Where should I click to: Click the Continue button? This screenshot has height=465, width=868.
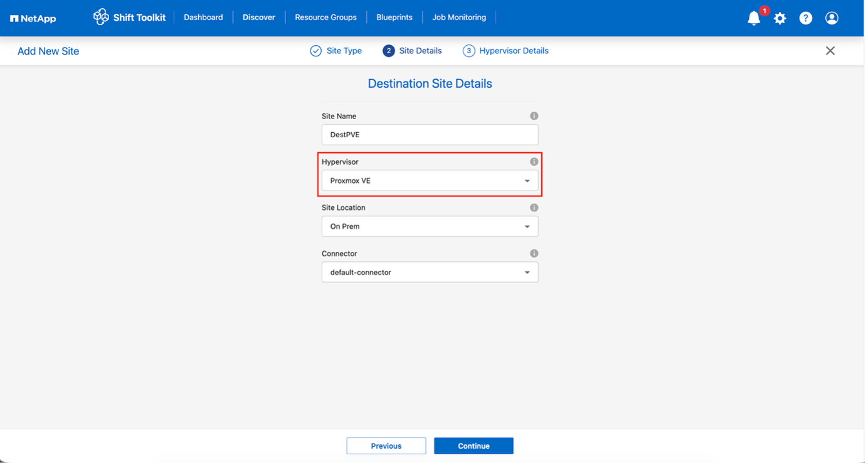click(x=474, y=446)
